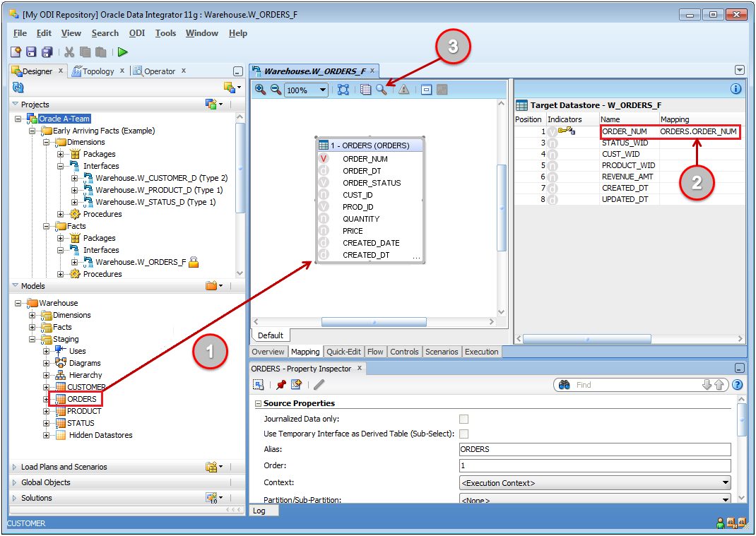Click the Save All toolbar icon
This screenshot has width=756, height=536.
point(47,52)
